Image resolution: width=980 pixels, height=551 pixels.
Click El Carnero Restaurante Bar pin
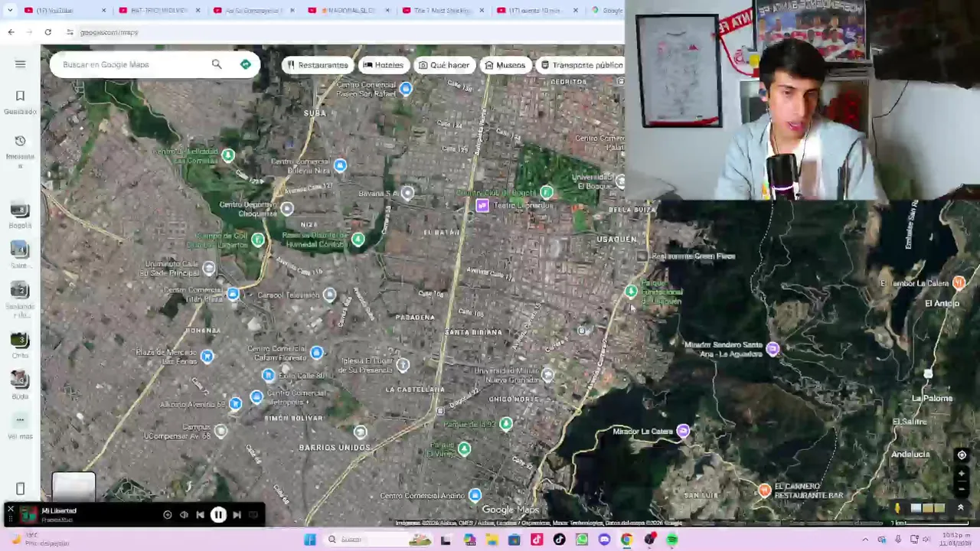pos(764,490)
